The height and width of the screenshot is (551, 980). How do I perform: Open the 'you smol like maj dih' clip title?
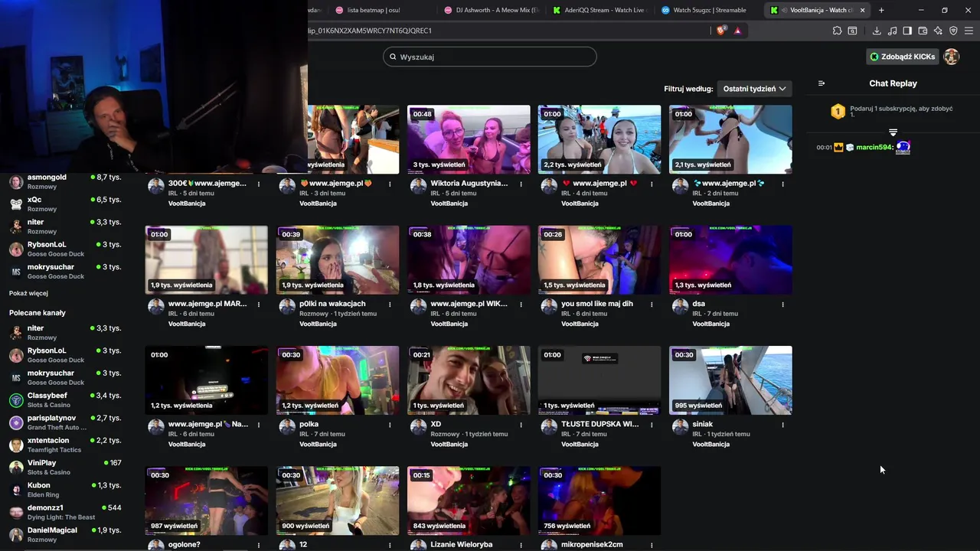597,304
